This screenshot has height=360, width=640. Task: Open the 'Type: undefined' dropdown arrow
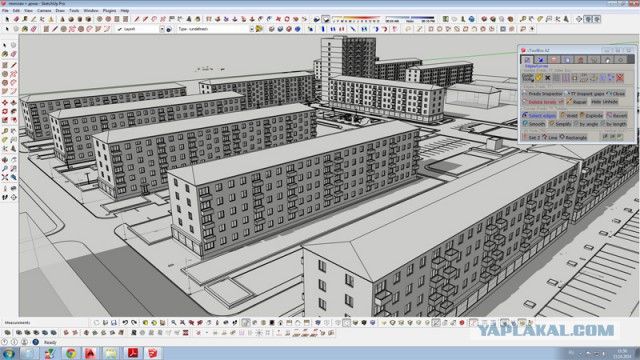[252, 29]
